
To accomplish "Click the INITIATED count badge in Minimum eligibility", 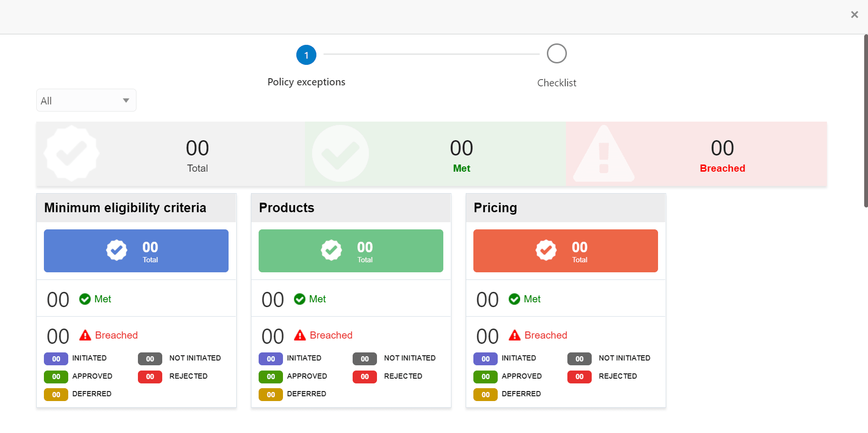I will [x=56, y=359].
